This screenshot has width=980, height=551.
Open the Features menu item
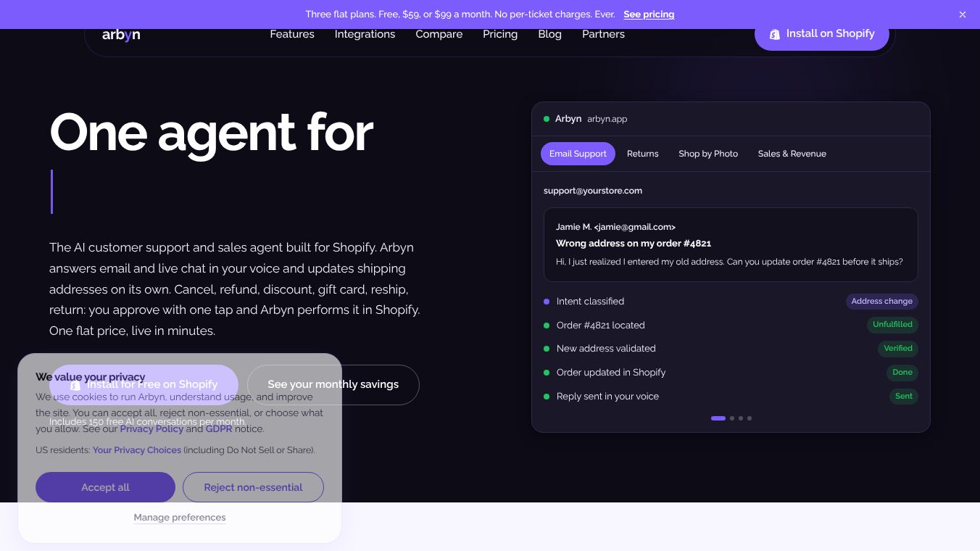coord(292,34)
